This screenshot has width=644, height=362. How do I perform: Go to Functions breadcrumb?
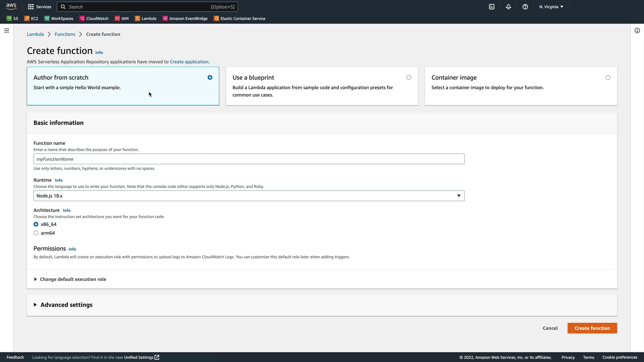pyautogui.click(x=65, y=34)
